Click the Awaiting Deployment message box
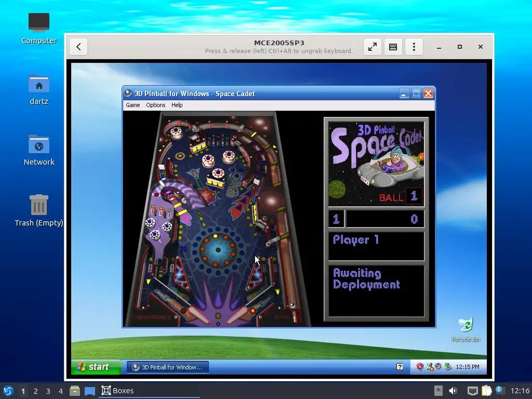Viewport: 532px width, 399px height. pos(376,291)
